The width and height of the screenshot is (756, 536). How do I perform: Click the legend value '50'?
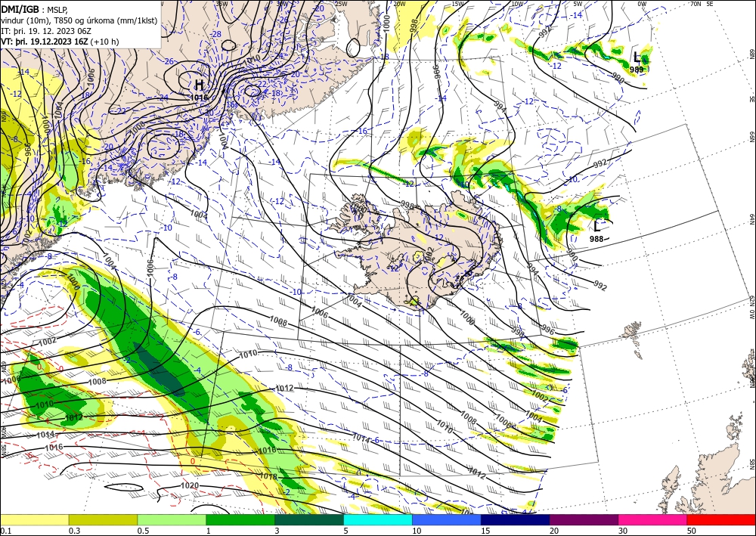[x=692, y=531]
